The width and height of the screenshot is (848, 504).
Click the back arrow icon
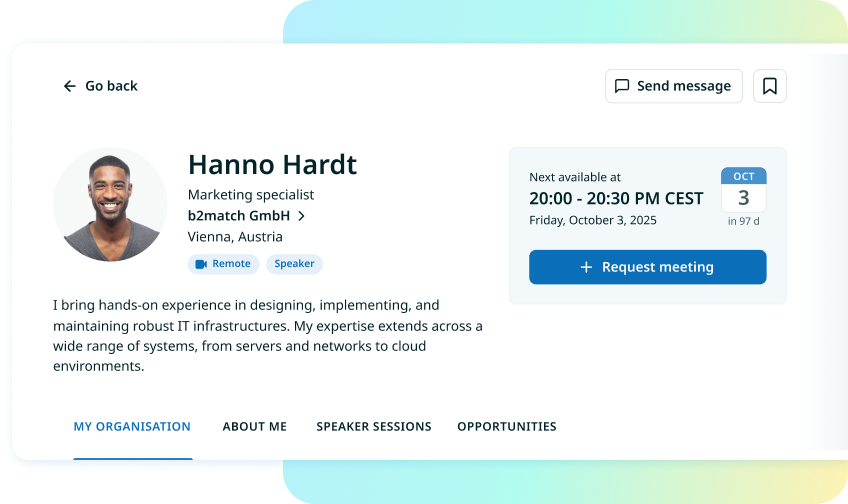pos(70,86)
